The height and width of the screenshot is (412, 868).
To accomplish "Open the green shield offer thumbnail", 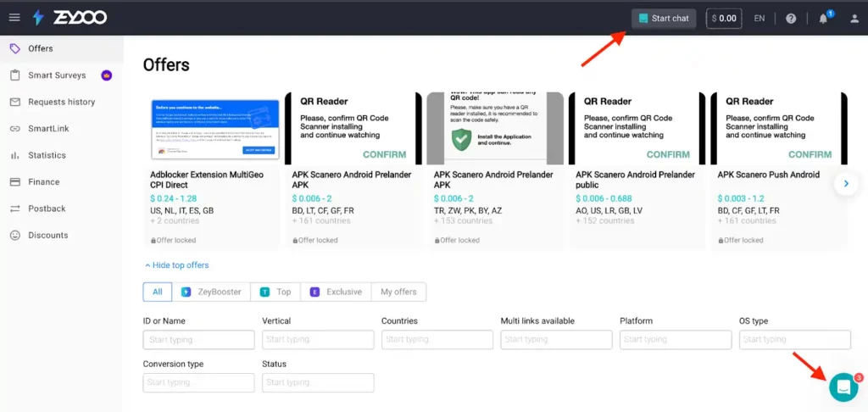I will (495, 129).
